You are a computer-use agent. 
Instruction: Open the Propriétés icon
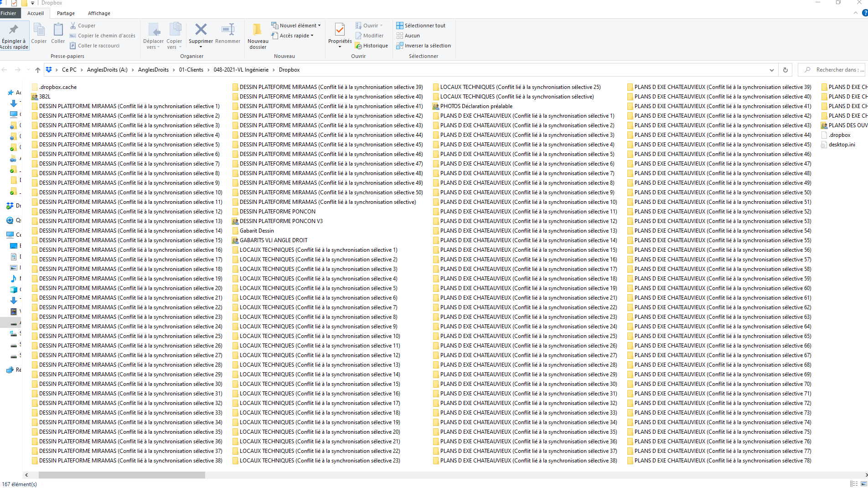coord(339,34)
